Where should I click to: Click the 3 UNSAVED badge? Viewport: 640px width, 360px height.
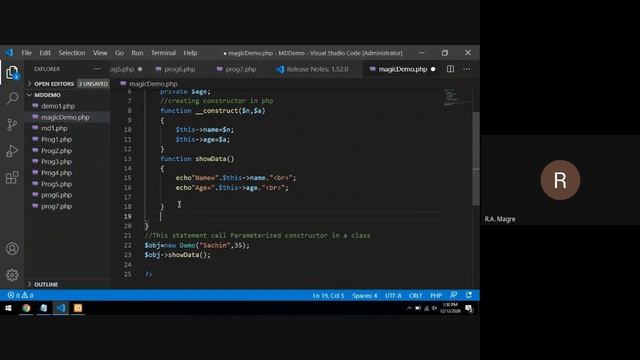[x=93, y=84]
